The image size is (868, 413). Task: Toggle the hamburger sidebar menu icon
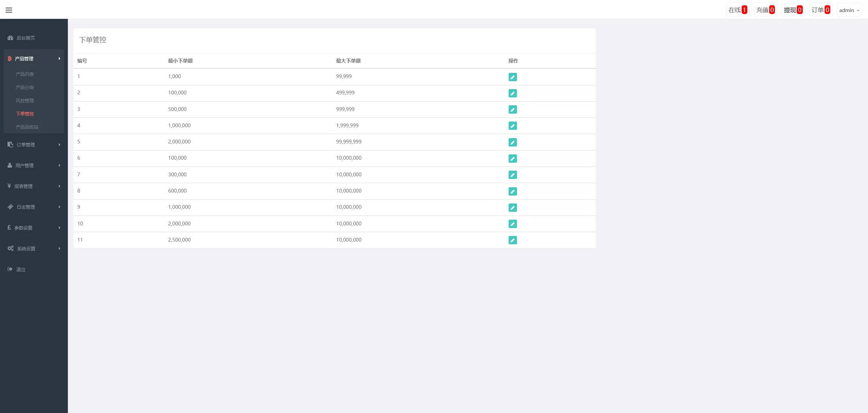coord(9,10)
